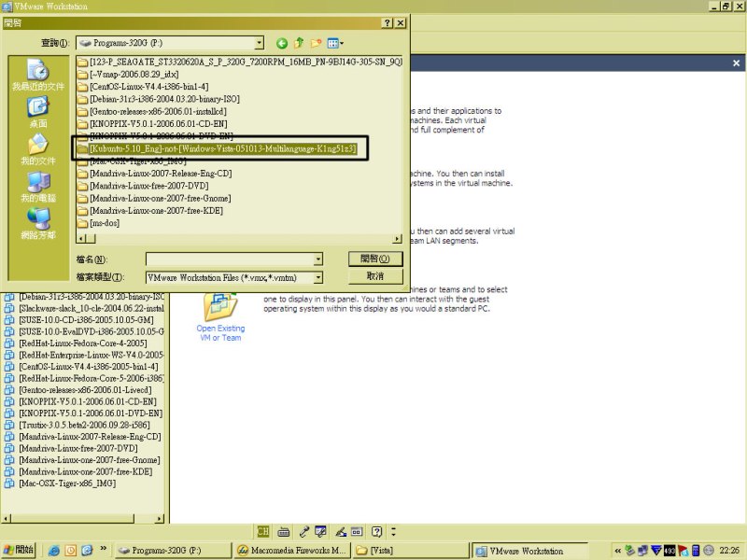
Task: Select [Debian-31r3-i386...] in VMware sidebar list
Action: pyautogui.click(x=92, y=297)
